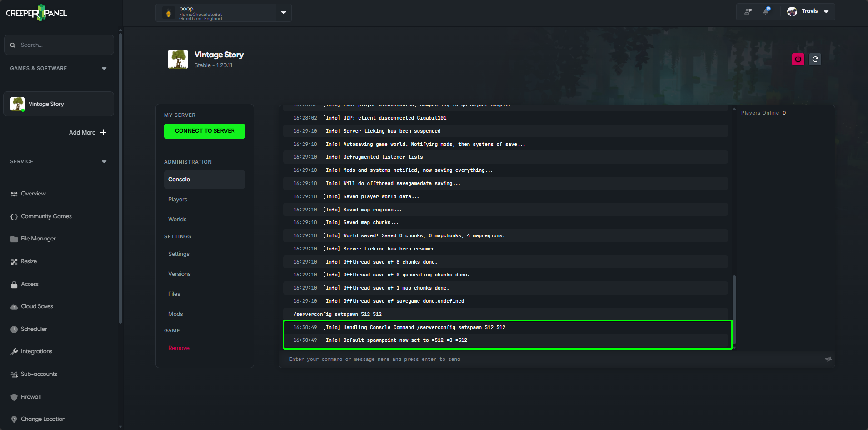868x430 pixels.
Task: Open the notifications bell icon
Action: click(x=766, y=11)
